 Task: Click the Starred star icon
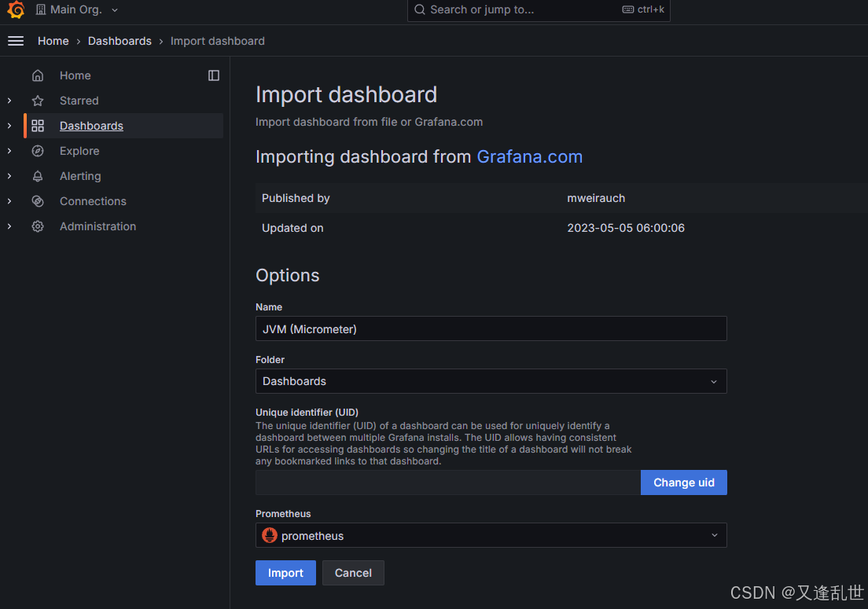[x=38, y=101]
